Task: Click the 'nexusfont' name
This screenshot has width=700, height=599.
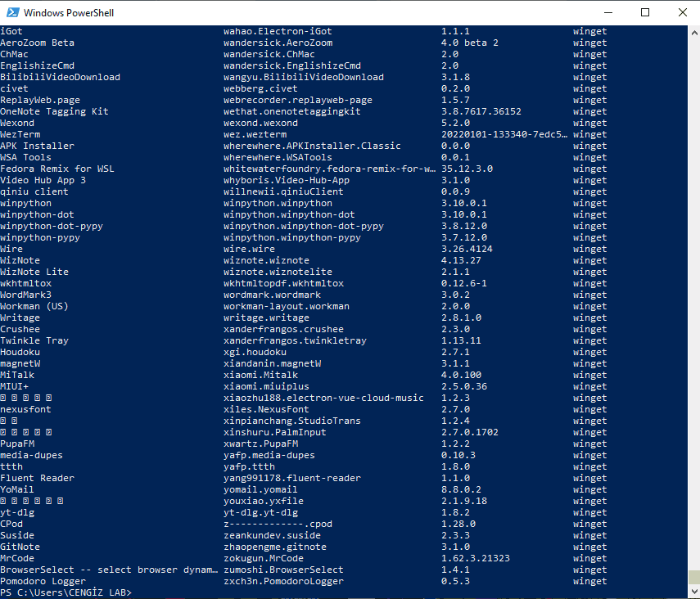Action: tap(26, 409)
